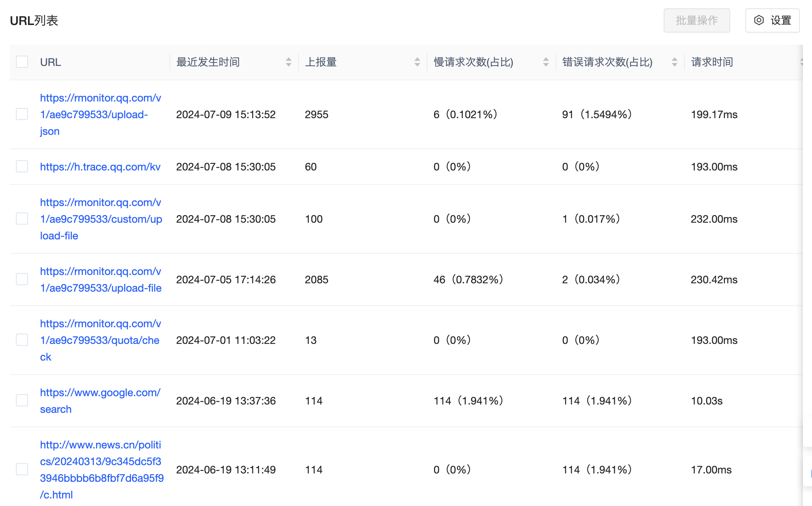Click the 请求时间 column header
Viewport: 812px width, 506px height.
(x=712, y=62)
